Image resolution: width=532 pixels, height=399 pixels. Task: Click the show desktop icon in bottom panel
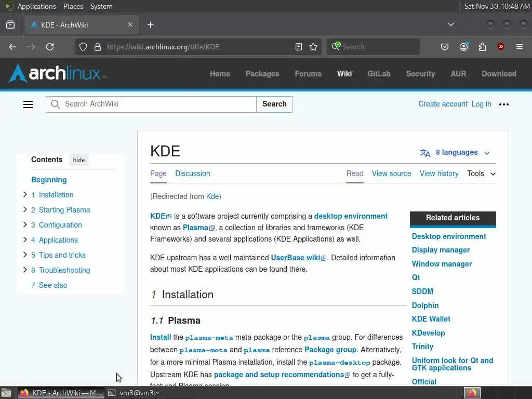point(6,393)
